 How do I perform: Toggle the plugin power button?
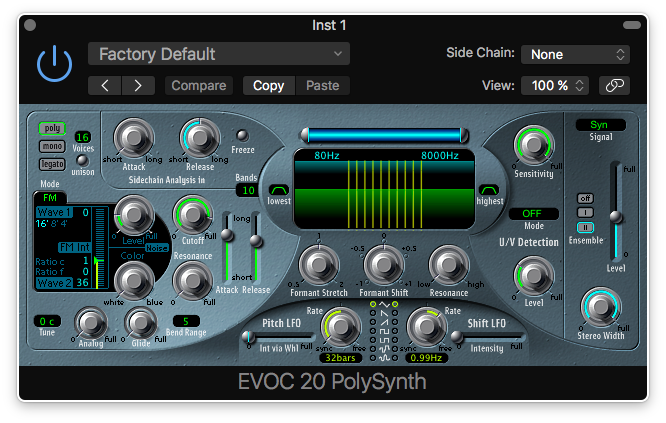click(54, 64)
